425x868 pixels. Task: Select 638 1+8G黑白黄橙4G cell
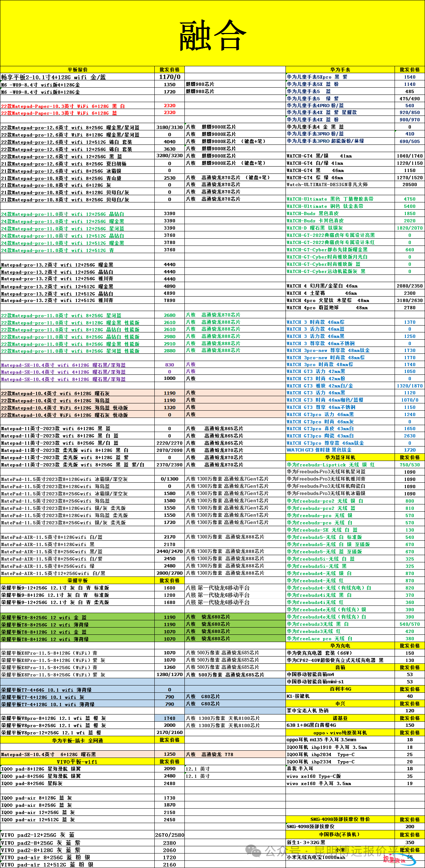[340, 725]
